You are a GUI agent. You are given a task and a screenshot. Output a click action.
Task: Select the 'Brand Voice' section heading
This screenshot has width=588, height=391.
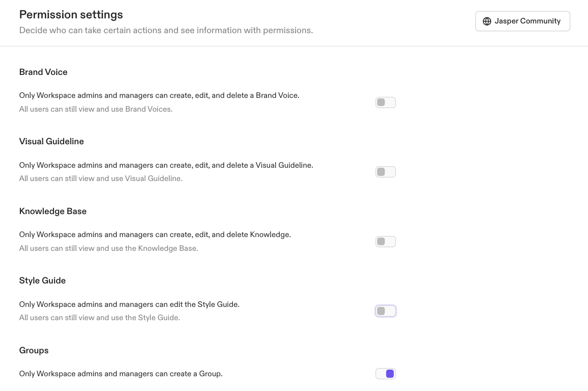point(43,72)
